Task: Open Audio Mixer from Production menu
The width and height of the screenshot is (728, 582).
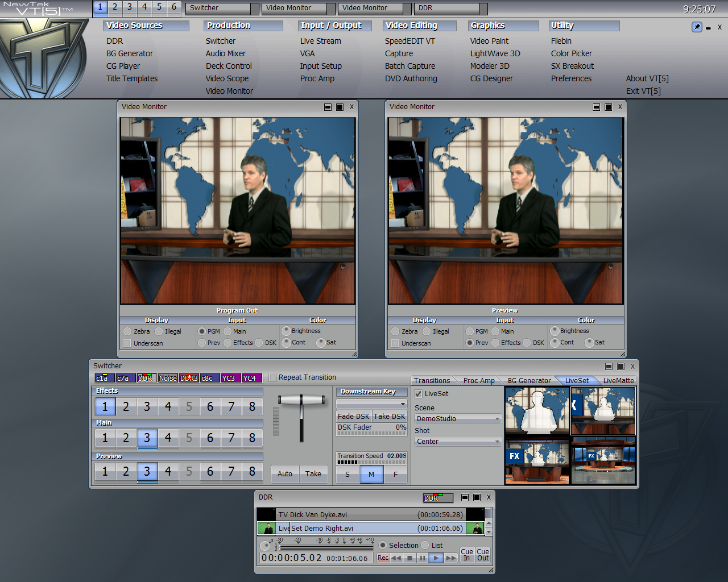Action: 226,53
